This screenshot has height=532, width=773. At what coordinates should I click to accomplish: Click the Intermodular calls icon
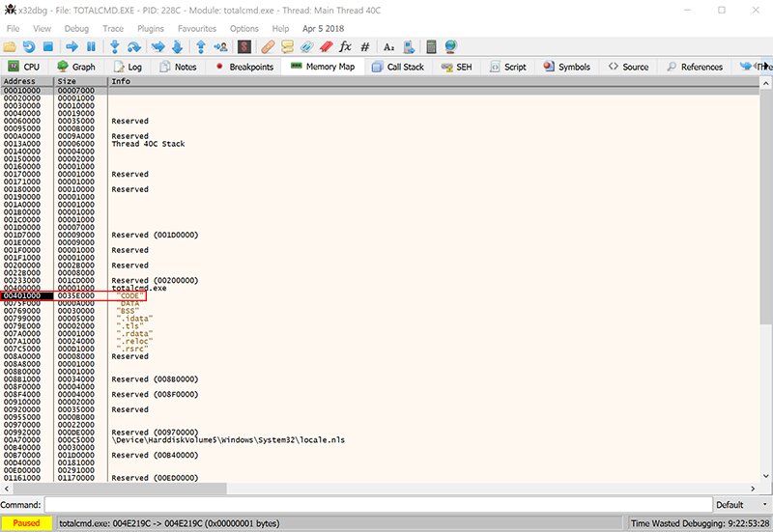click(x=409, y=46)
